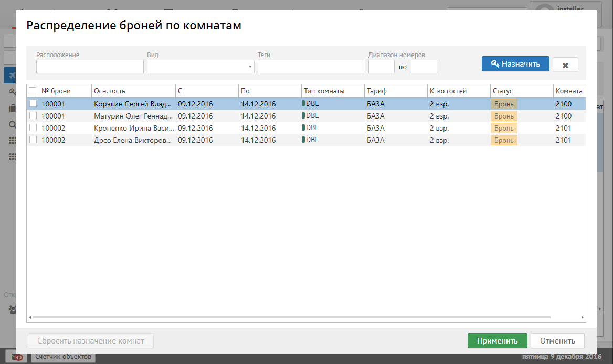Click the airplane icon in left sidebar
The image size is (613, 364).
[9, 75]
